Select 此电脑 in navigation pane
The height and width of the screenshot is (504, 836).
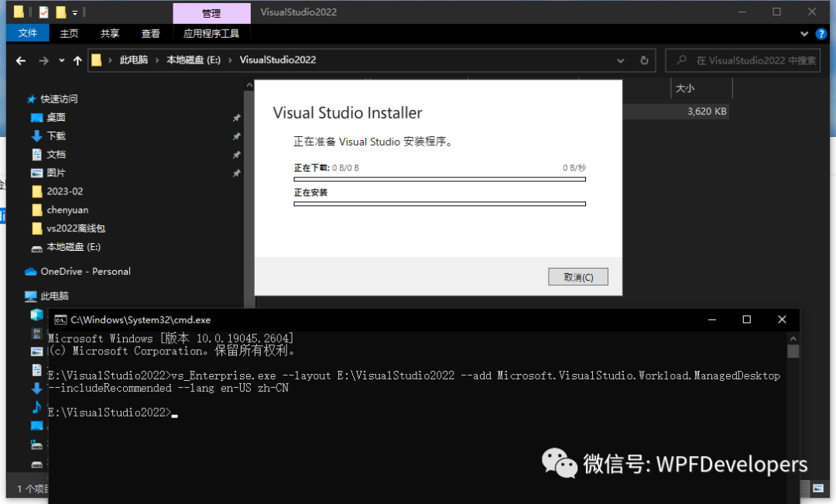[54, 296]
